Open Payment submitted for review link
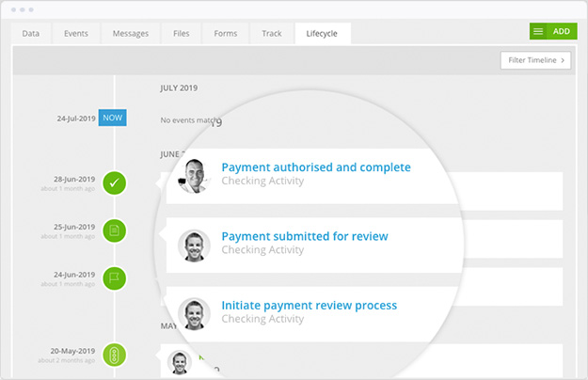 [304, 236]
